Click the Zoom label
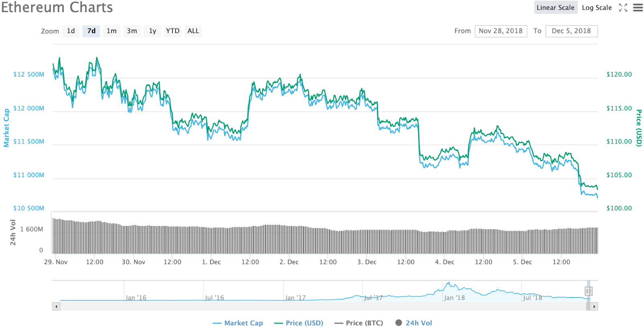Image resolution: width=644 pixels, height=328 pixels. 50,31
